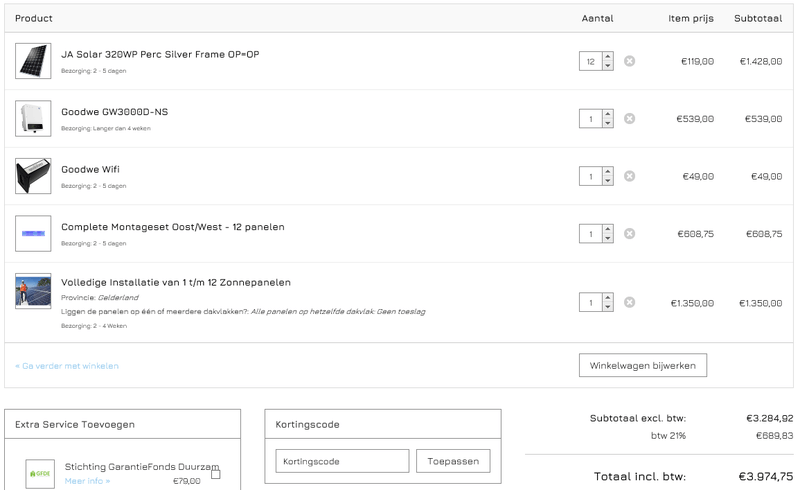The image size is (800, 490).
Task: Open Goodwe Wifi product title
Action: tap(90, 169)
